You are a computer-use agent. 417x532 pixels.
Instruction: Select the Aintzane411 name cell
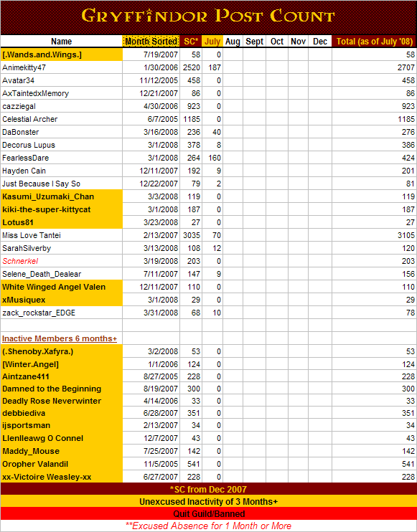(x=62, y=376)
